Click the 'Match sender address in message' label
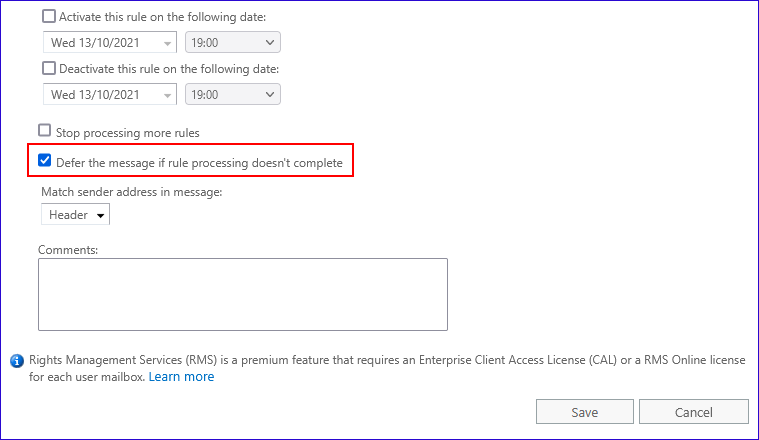The image size is (759, 440). click(x=131, y=191)
